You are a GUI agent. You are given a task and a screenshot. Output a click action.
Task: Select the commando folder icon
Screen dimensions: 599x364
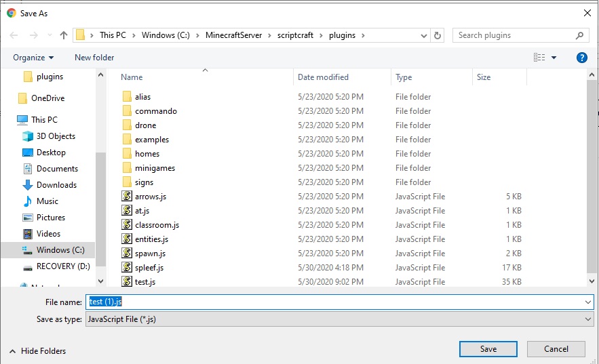(127, 111)
